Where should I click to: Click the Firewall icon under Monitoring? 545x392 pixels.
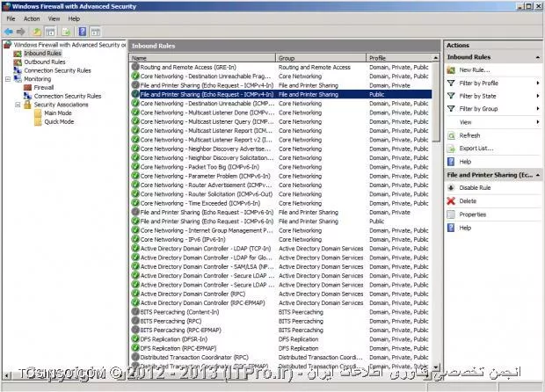[27, 87]
